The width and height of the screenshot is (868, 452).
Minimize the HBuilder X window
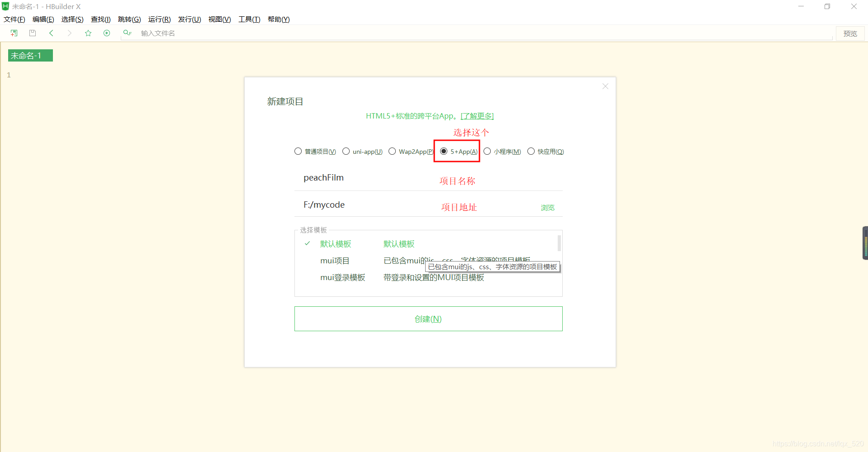pos(801,6)
